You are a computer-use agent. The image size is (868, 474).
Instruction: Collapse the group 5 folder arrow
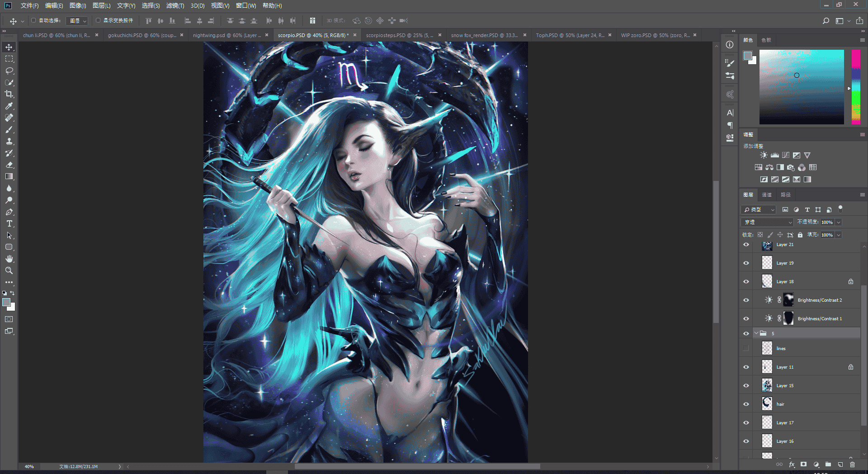756,333
